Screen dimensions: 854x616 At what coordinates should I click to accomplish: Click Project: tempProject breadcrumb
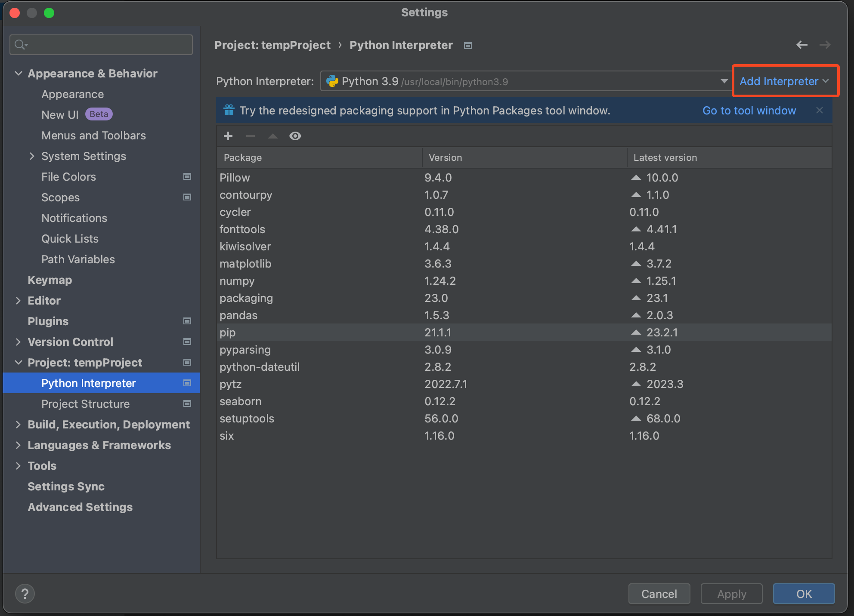pyautogui.click(x=272, y=45)
